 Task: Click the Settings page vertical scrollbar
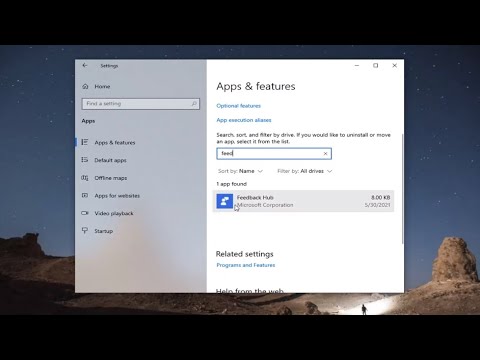pos(403,188)
